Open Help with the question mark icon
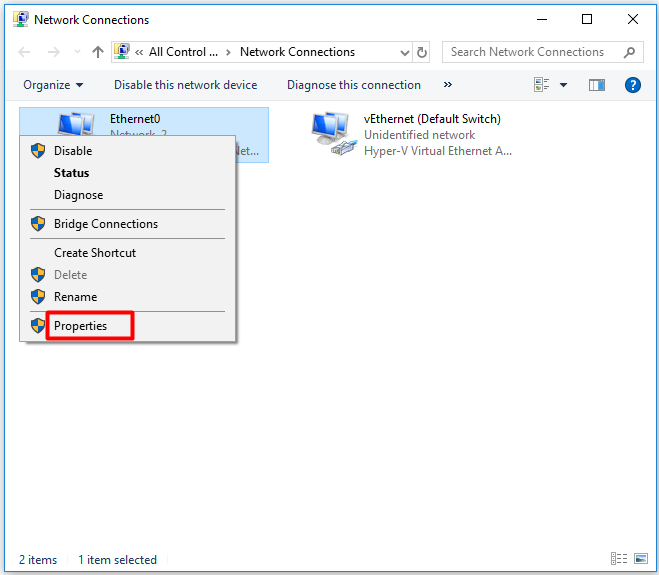The height and width of the screenshot is (575, 659). [x=633, y=85]
